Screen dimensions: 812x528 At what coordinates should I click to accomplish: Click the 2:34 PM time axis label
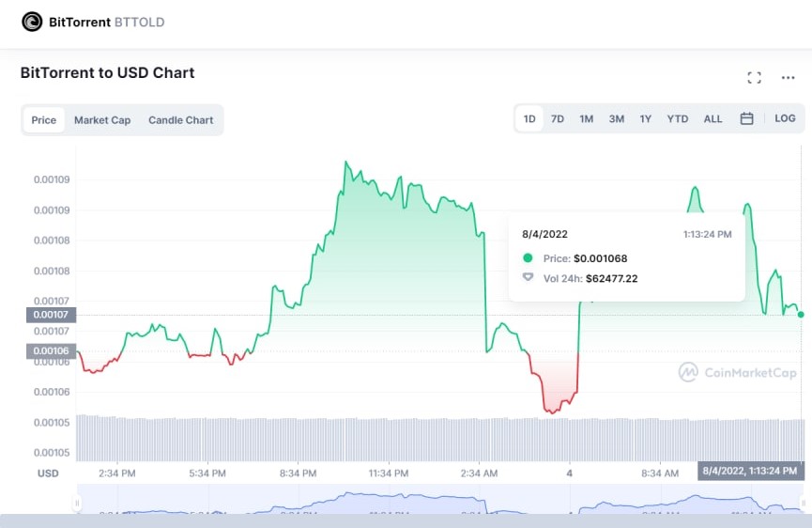click(117, 474)
